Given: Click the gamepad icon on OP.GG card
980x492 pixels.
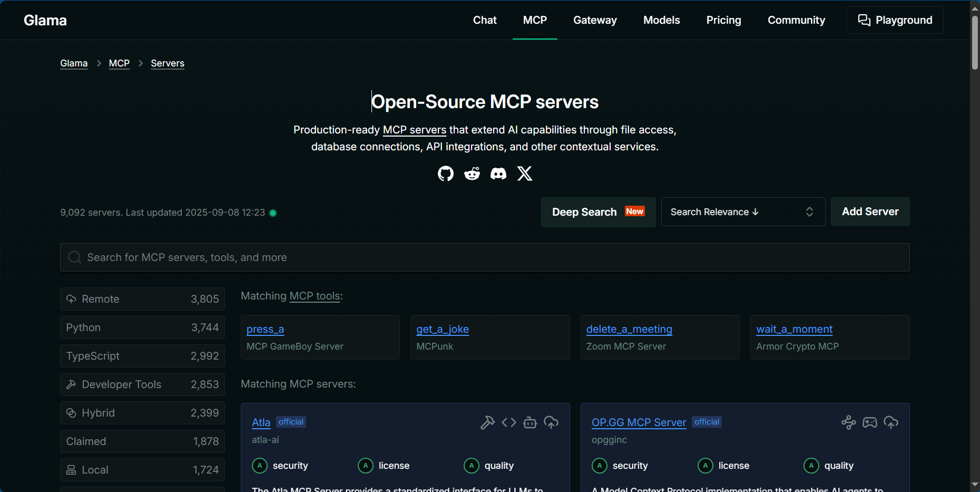Looking at the screenshot, I should pos(870,422).
